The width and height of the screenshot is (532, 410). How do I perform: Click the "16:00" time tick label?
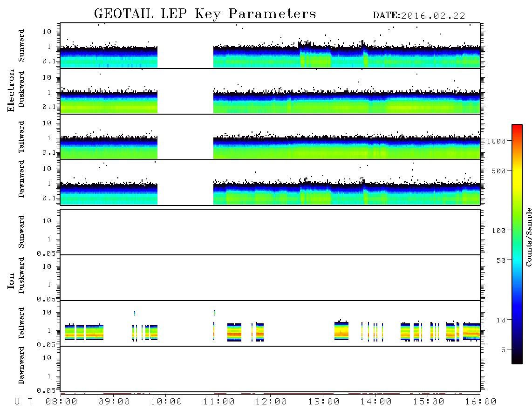(481, 402)
